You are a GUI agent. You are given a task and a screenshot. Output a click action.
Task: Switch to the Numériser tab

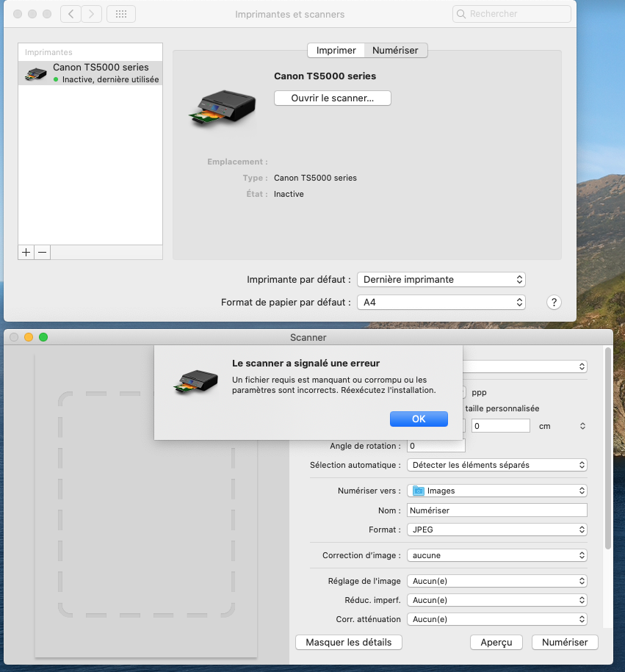[x=395, y=50]
